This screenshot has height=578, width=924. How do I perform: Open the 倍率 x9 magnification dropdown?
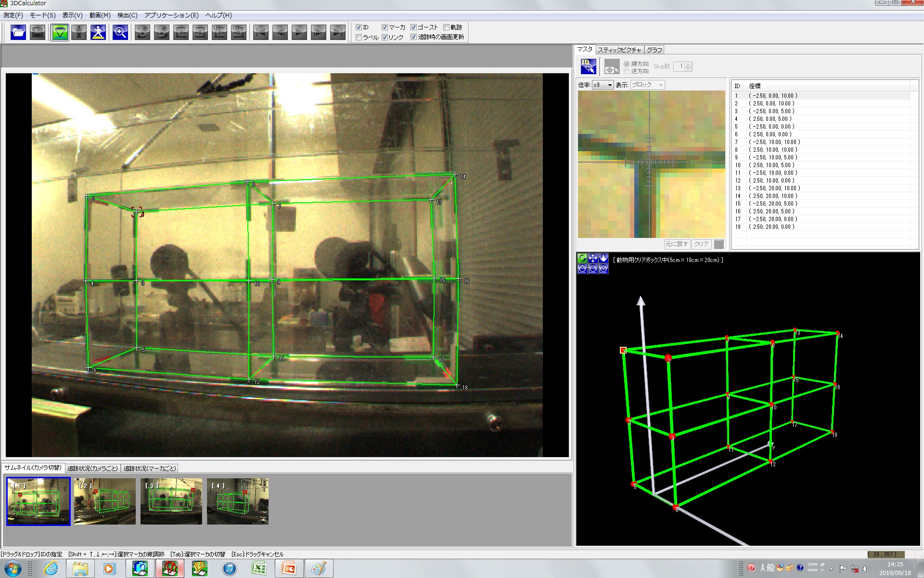[x=603, y=85]
